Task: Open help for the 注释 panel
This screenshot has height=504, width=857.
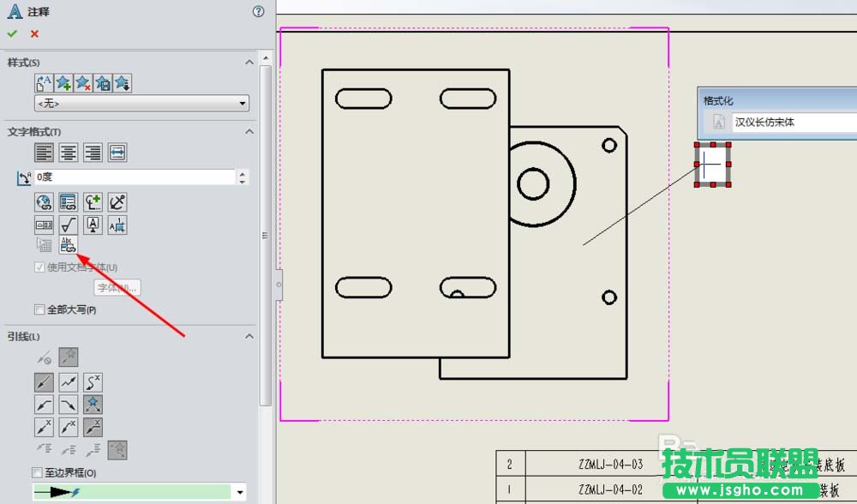Action: point(259,11)
